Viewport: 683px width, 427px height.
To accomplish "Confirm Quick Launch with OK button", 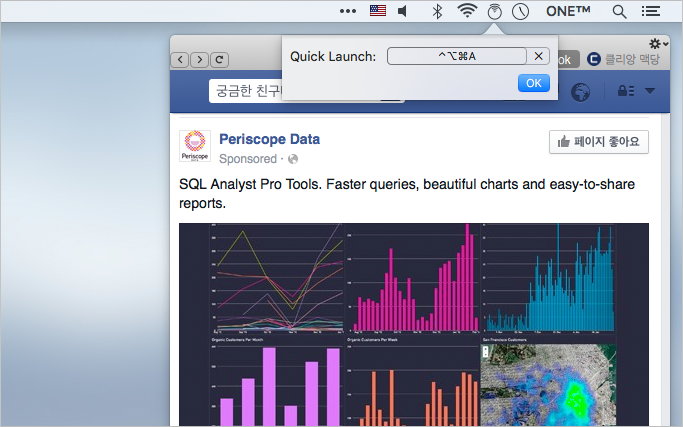I will [534, 83].
